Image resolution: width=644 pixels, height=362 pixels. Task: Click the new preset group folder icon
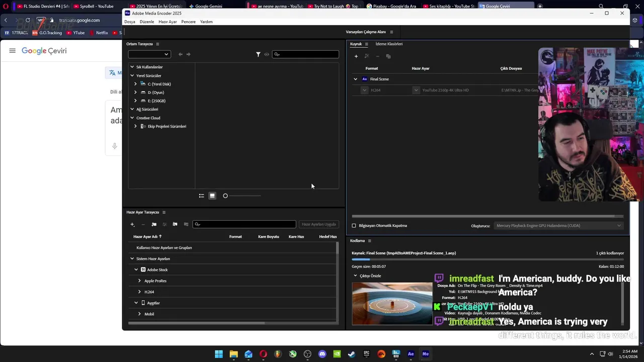click(x=154, y=224)
